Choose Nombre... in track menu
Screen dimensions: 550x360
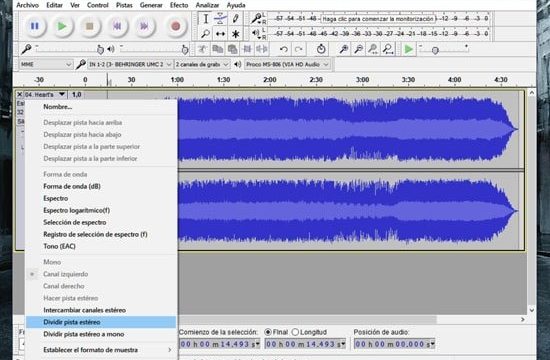click(x=100, y=107)
